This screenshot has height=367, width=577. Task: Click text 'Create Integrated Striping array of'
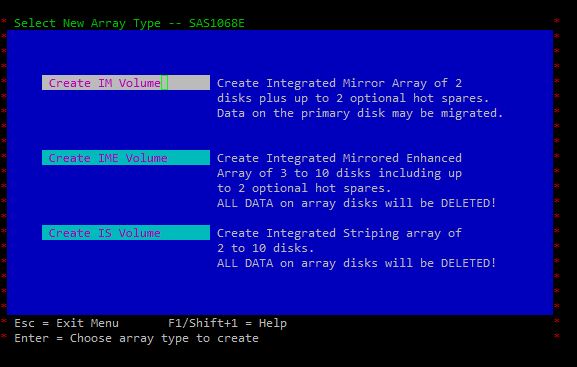tap(339, 233)
